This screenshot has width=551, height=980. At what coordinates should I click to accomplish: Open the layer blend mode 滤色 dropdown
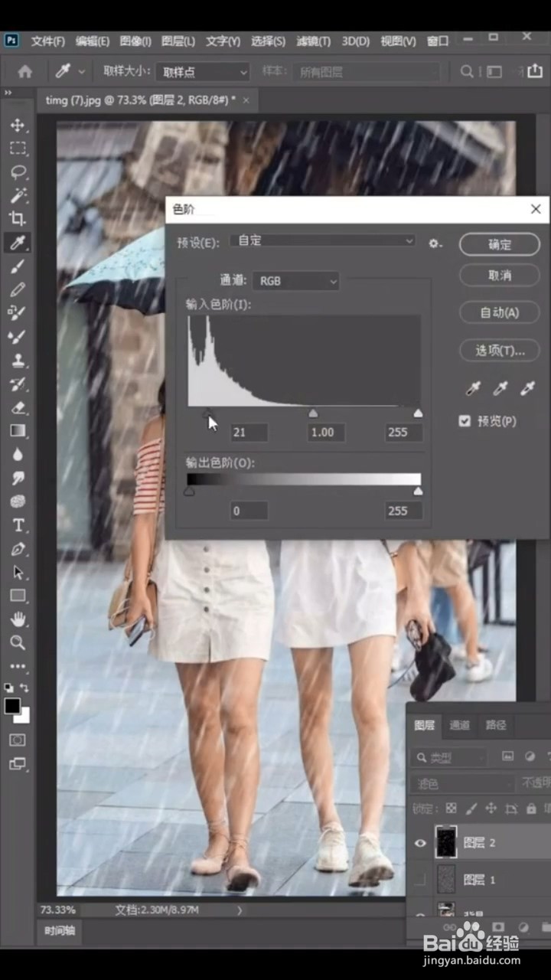coord(462,783)
